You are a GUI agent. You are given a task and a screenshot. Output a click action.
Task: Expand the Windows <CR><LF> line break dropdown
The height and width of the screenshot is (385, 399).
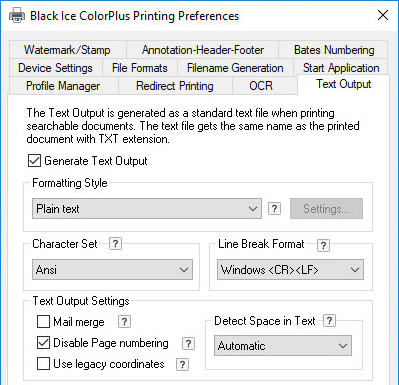(290, 270)
